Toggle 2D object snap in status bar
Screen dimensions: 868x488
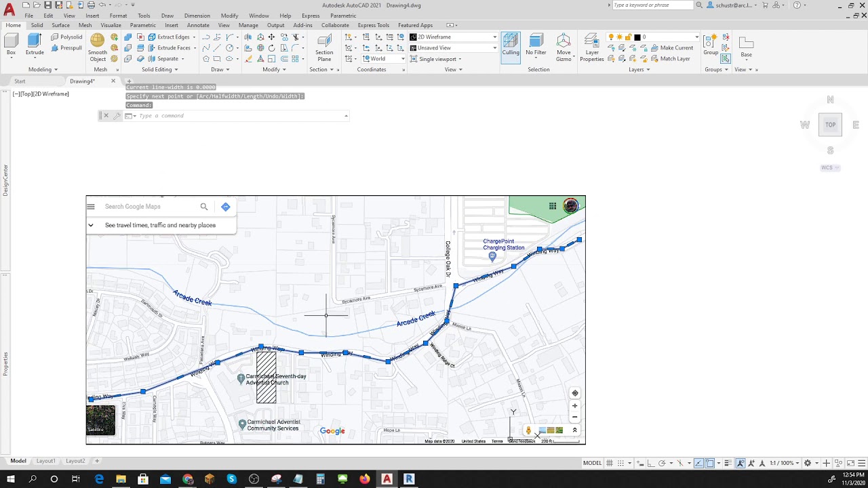709,463
